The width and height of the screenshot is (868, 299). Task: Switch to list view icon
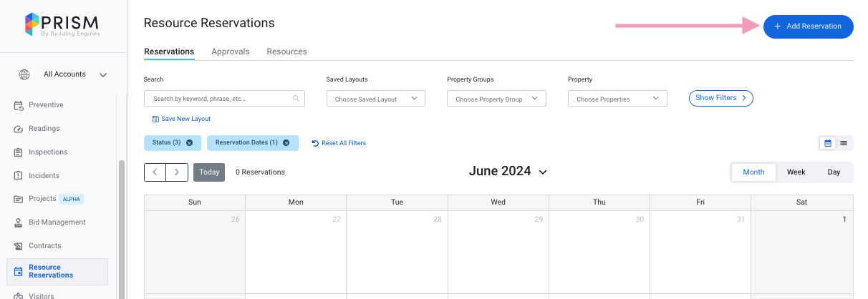point(844,143)
